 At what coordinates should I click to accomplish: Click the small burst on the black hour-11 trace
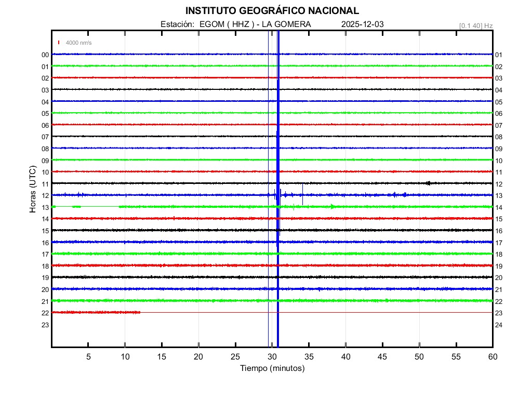tap(429, 183)
